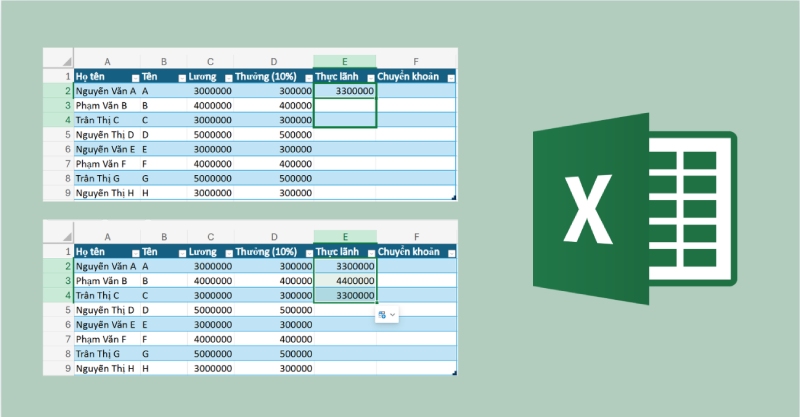Open filter dropdown for Họ tên in top table

point(135,78)
